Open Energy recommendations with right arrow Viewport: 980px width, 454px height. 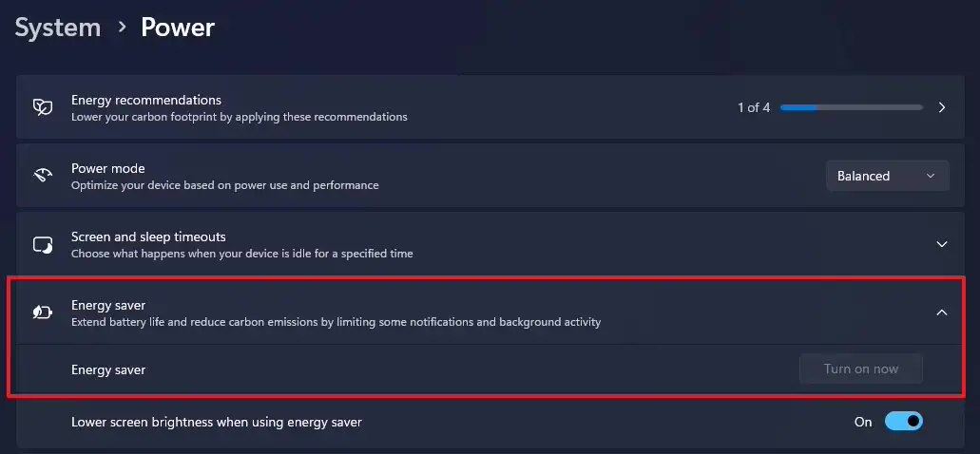942,107
